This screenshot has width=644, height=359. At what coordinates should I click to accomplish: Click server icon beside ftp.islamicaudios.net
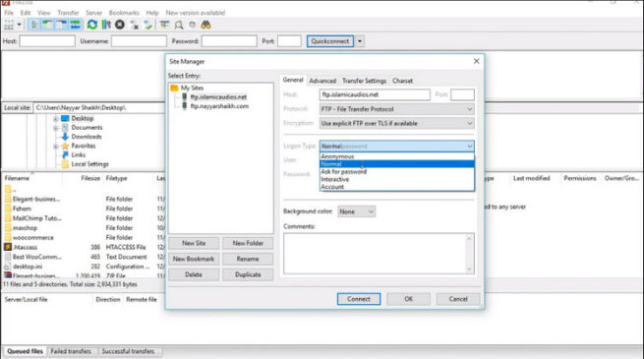click(185, 97)
